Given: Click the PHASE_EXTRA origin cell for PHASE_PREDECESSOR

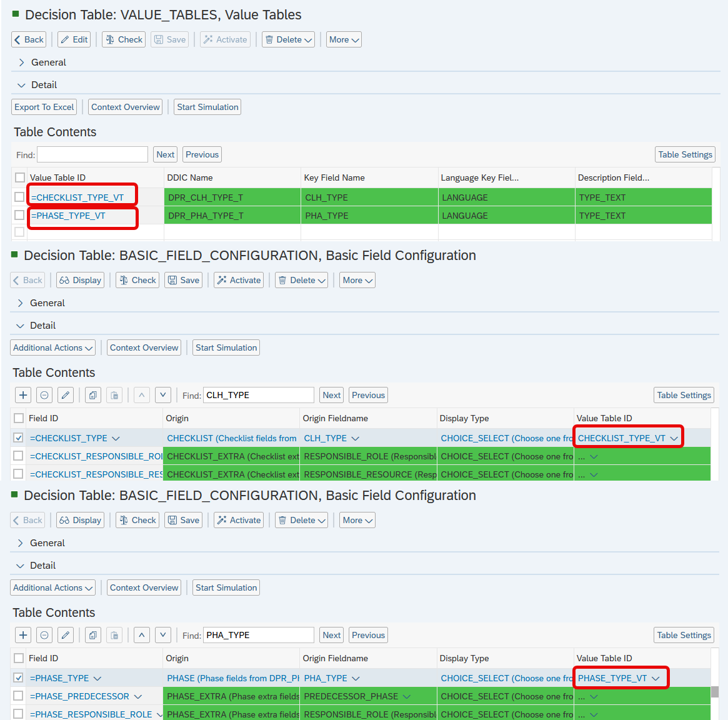Looking at the screenshot, I should (x=231, y=696).
